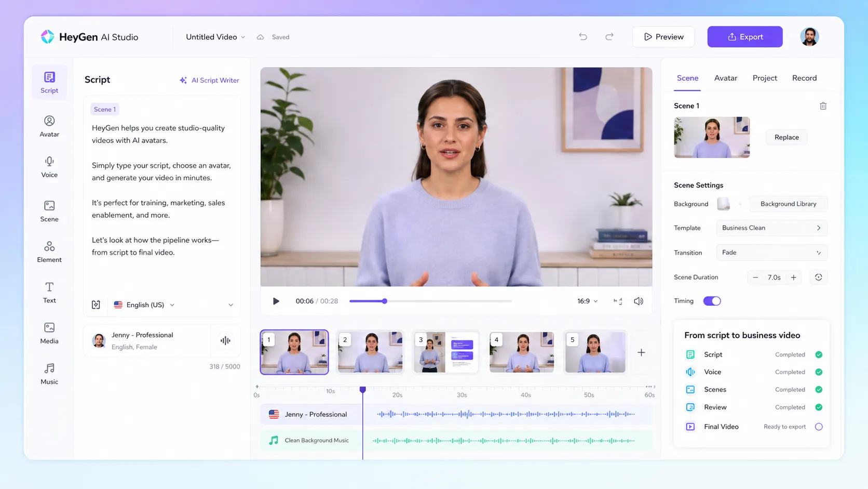Image resolution: width=868 pixels, height=489 pixels.
Task: Add a new scene with plus icon
Action: pyautogui.click(x=641, y=352)
